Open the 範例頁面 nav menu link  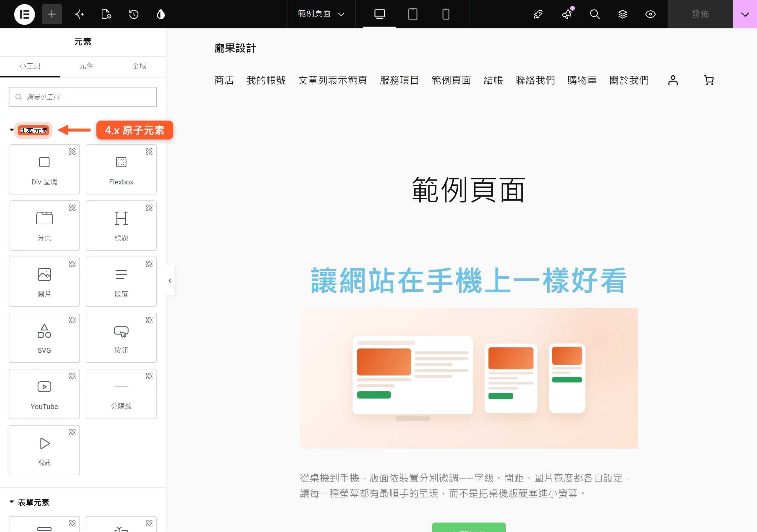(x=451, y=80)
